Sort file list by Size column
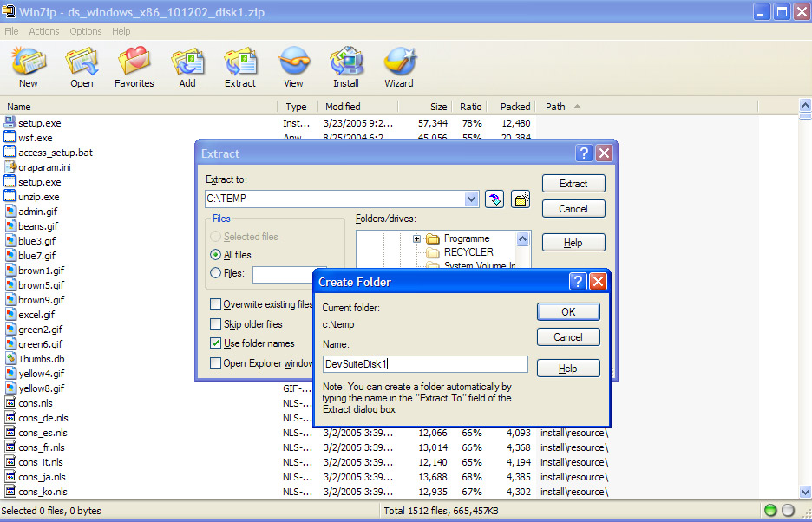812x522 pixels. pos(426,107)
